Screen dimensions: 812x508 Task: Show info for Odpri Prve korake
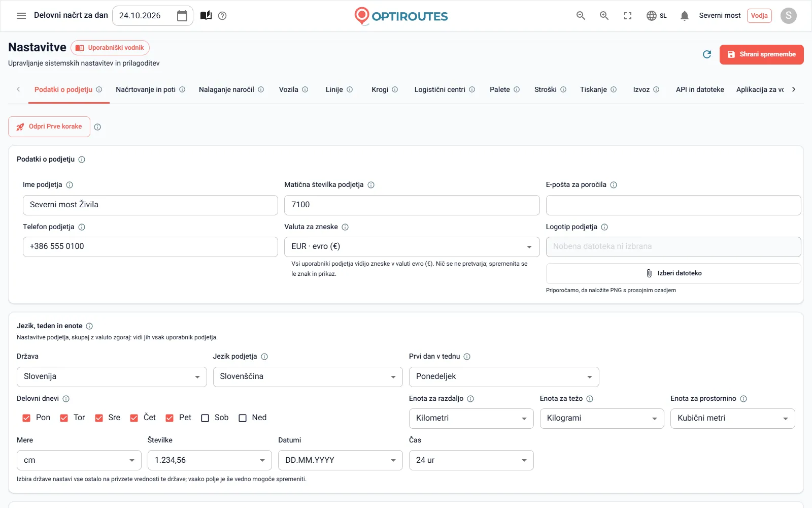pos(97,127)
